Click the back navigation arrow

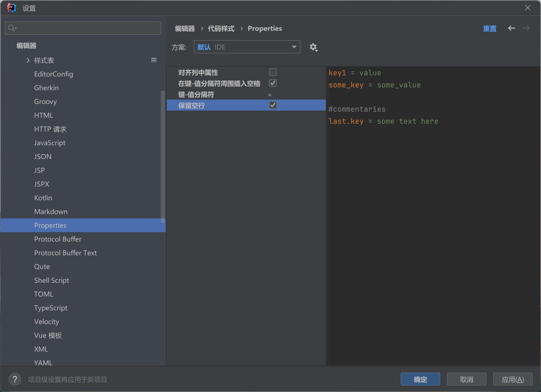pos(511,28)
